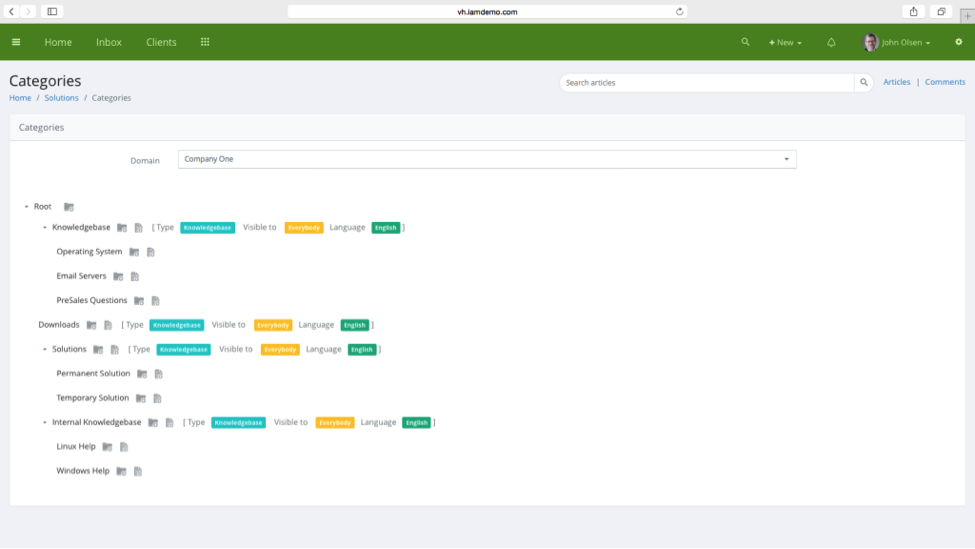Image resolution: width=975 pixels, height=549 pixels.
Task: Click into the Search articles field
Action: 706,83
